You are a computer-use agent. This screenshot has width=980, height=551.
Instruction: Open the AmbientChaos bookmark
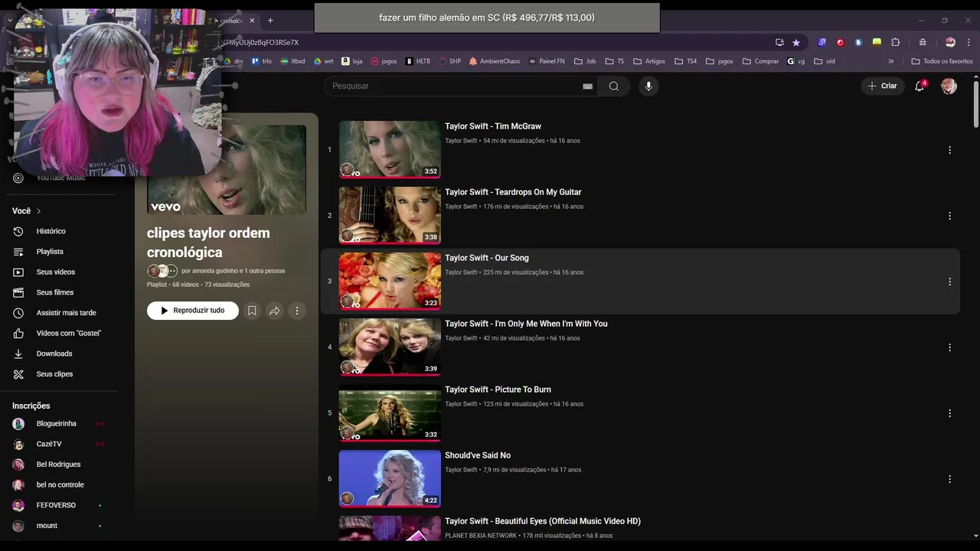point(495,61)
